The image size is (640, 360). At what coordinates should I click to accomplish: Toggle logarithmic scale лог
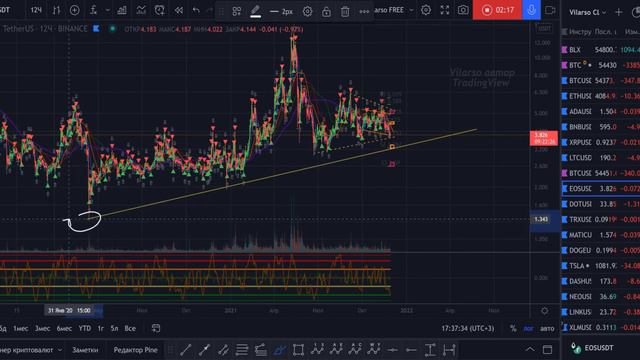(528, 328)
